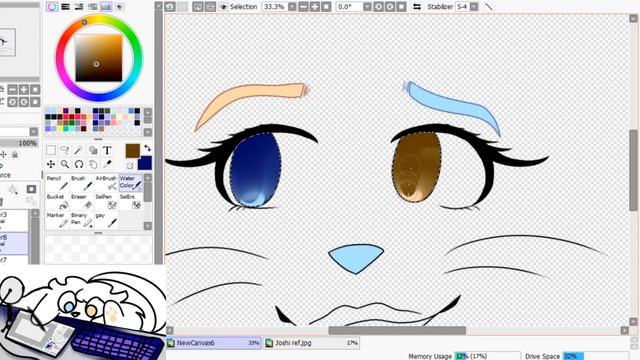Click the scratchpad area below brushes
This screenshot has width=640, height=360.
(98, 249)
